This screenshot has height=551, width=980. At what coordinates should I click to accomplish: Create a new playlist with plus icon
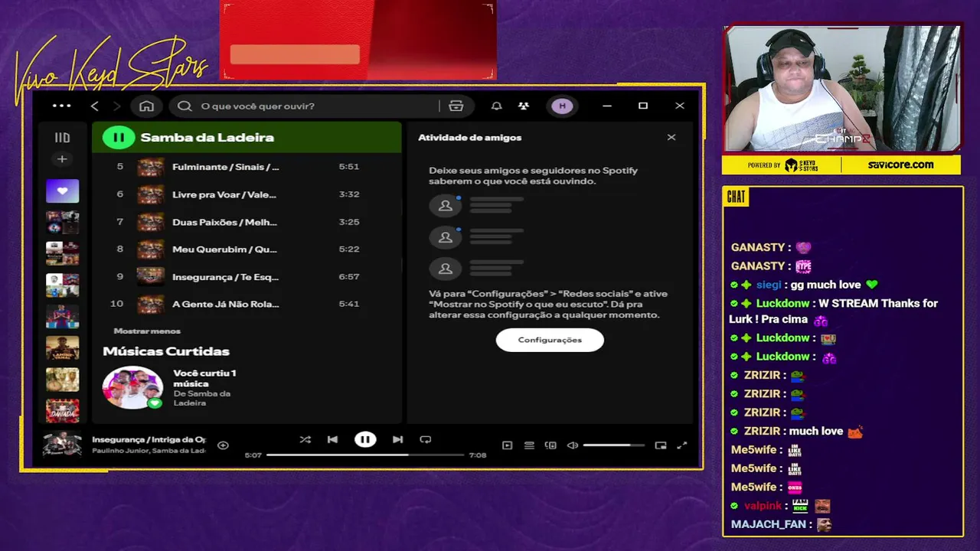point(62,159)
